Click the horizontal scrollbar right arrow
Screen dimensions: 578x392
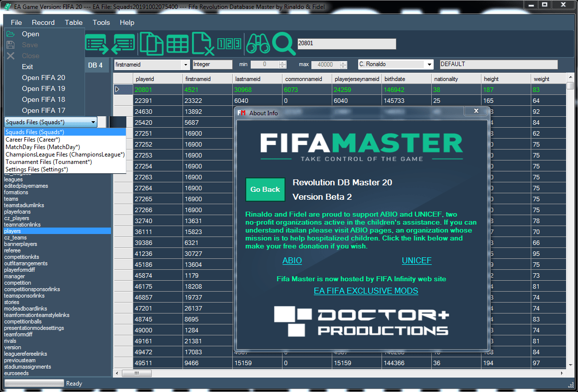pos(562,373)
